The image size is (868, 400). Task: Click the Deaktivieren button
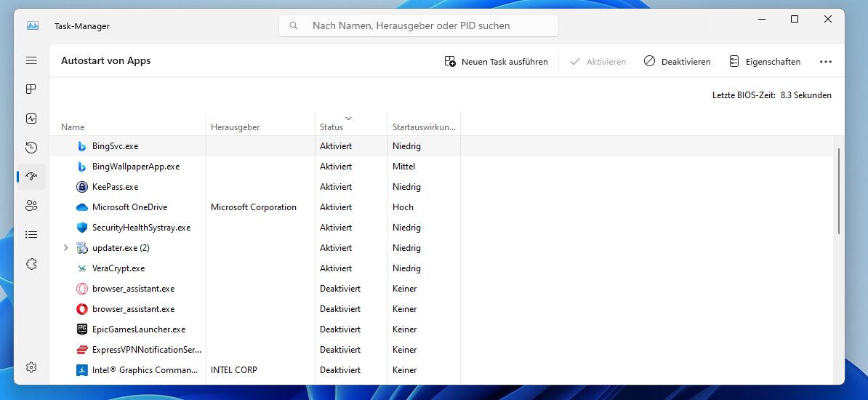tap(677, 62)
